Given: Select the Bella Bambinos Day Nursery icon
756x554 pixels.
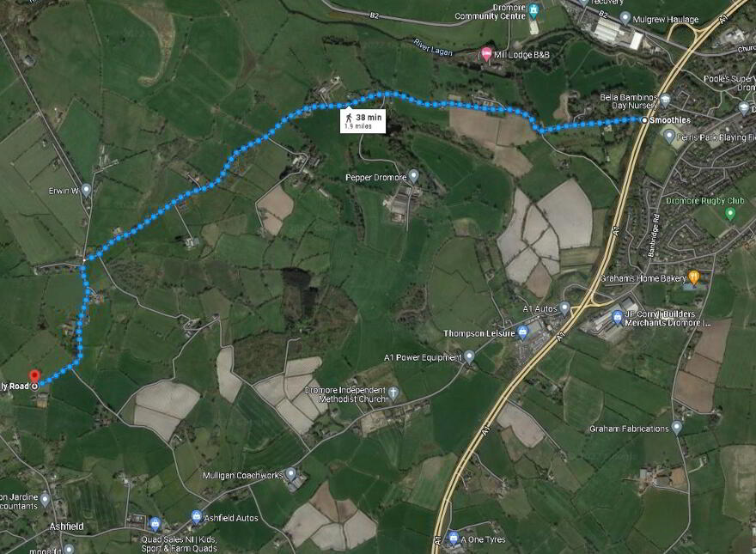Looking at the screenshot, I should (665, 100).
